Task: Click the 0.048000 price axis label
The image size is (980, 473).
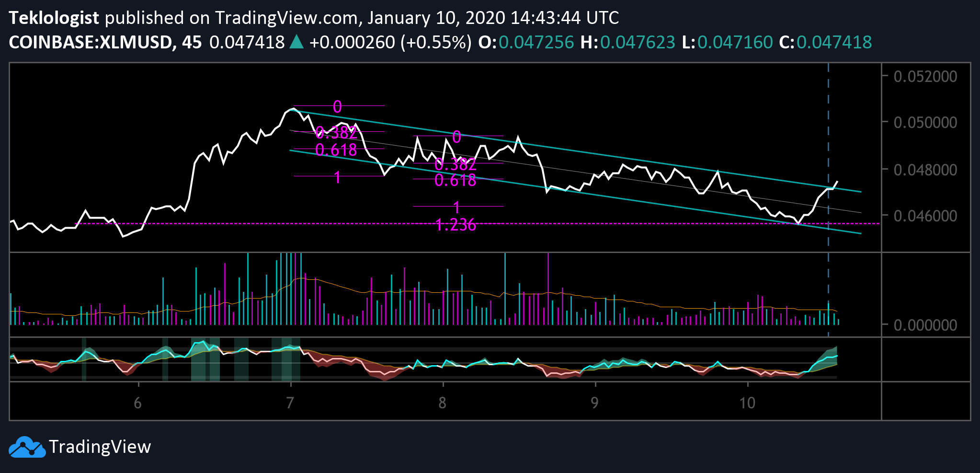Action: pyautogui.click(x=925, y=170)
